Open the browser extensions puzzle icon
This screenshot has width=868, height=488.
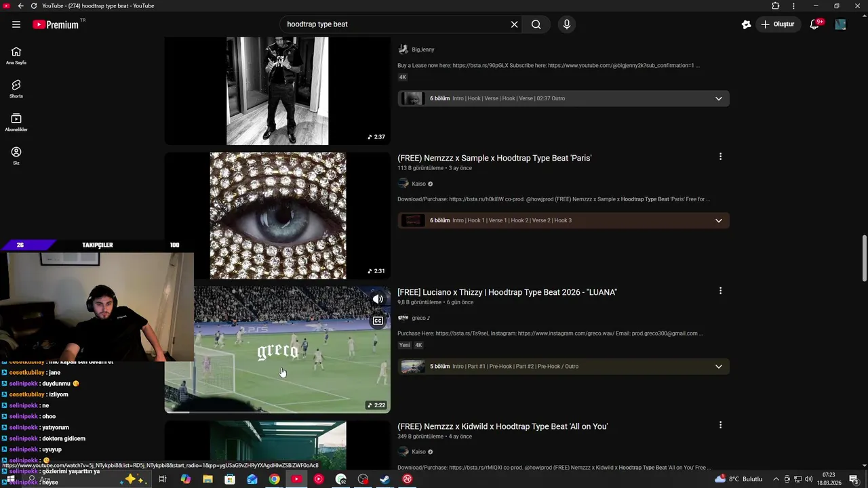pos(776,5)
